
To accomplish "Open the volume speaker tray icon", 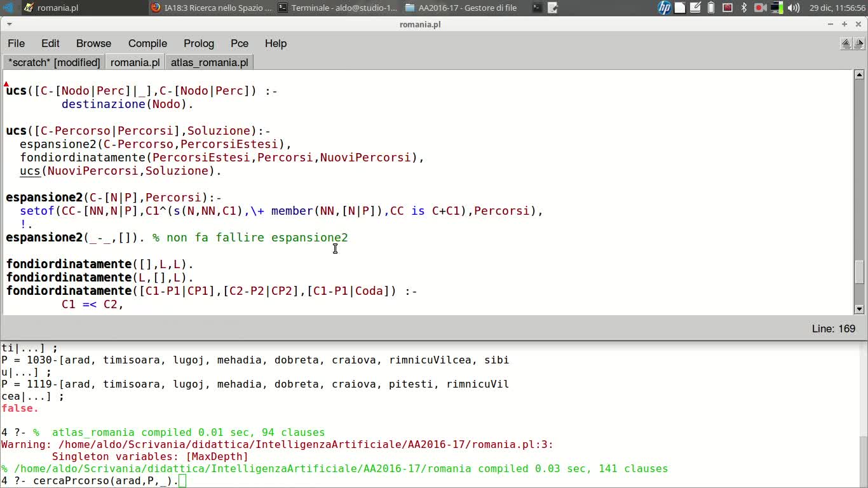I will pyautogui.click(x=794, y=8).
